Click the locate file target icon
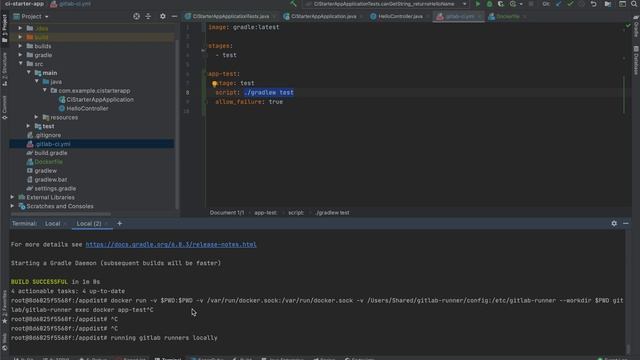The height and width of the screenshot is (360, 640). coord(136,16)
